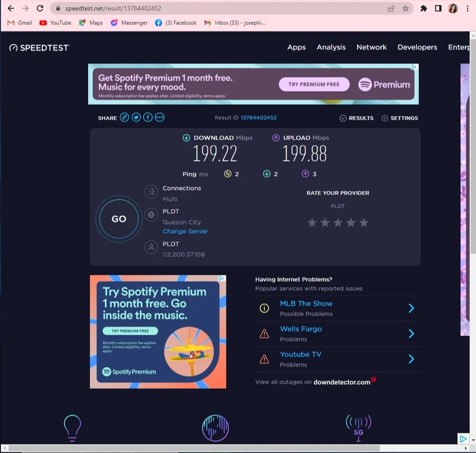
Task: Share result on Twitter icon
Action: coord(136,118)
